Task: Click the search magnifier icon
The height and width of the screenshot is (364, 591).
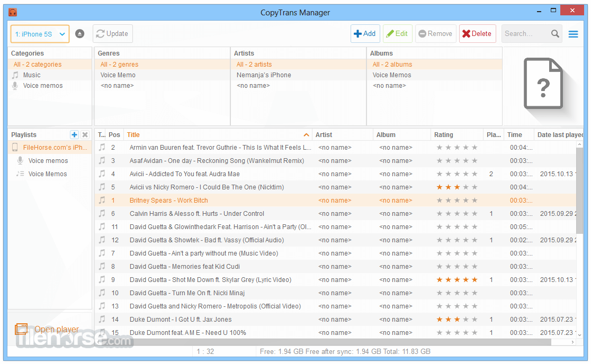Action: (555, 34)
